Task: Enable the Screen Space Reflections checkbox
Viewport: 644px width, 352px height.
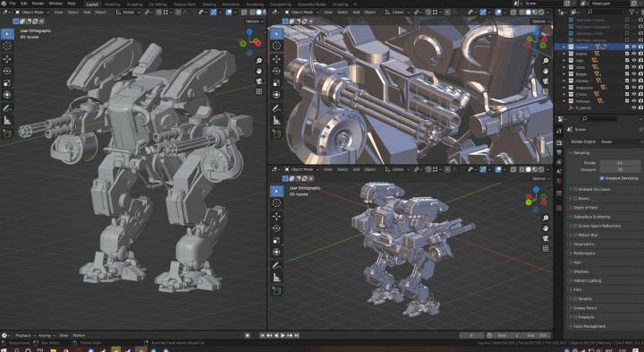Action: coord(575,226)
